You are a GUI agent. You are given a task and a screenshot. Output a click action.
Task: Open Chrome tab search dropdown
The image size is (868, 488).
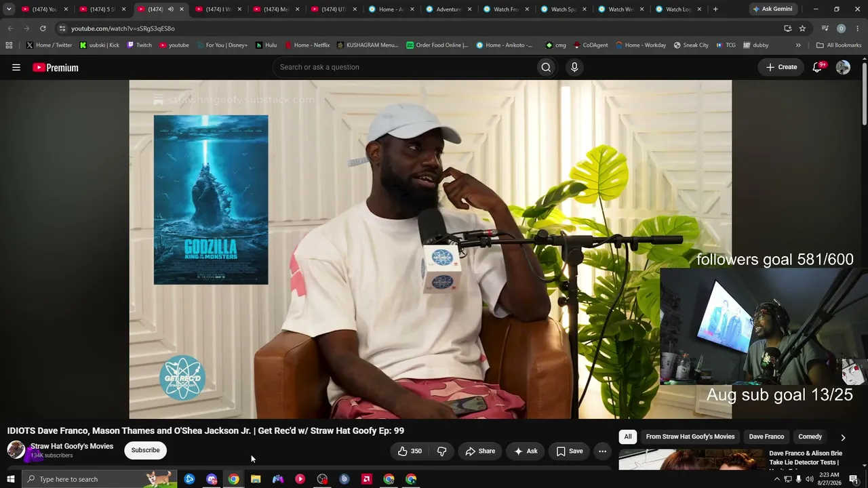(x=9, y=9)
